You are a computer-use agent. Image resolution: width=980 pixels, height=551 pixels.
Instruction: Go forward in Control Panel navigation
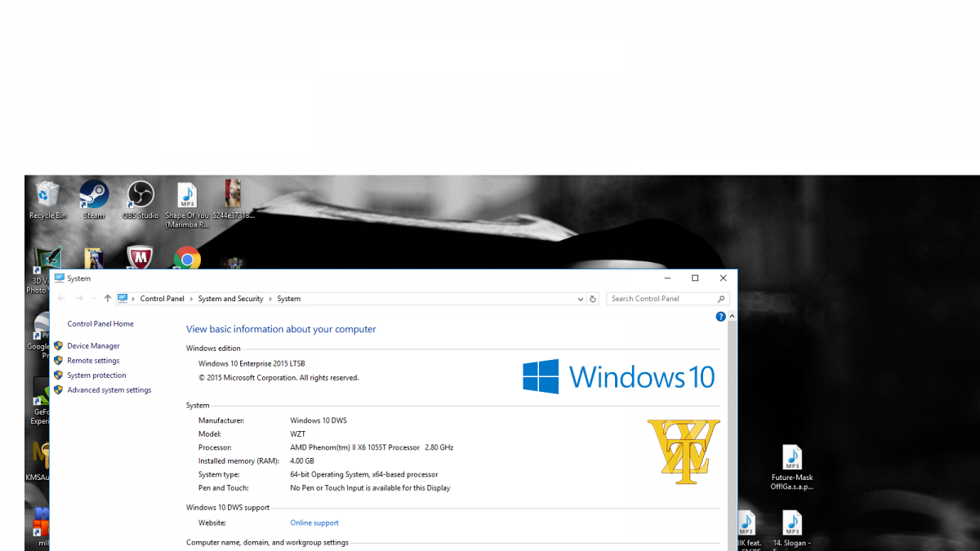point(79,299)
